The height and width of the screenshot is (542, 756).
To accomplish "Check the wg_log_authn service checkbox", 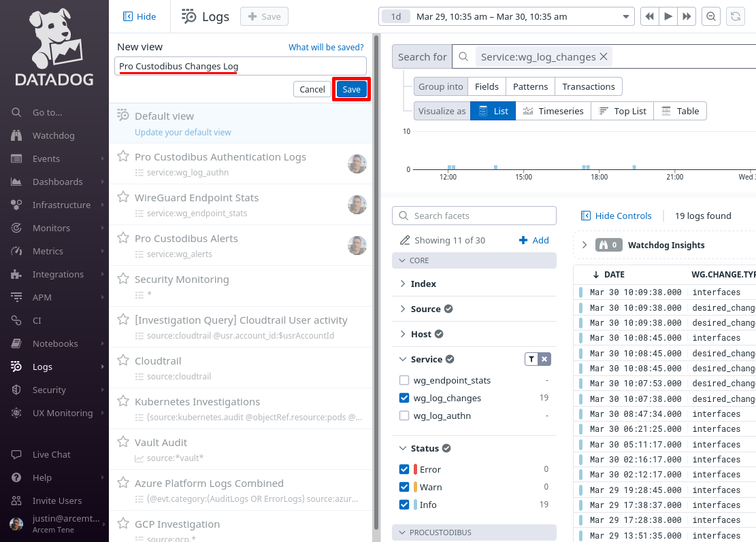I will click(404, 416).
